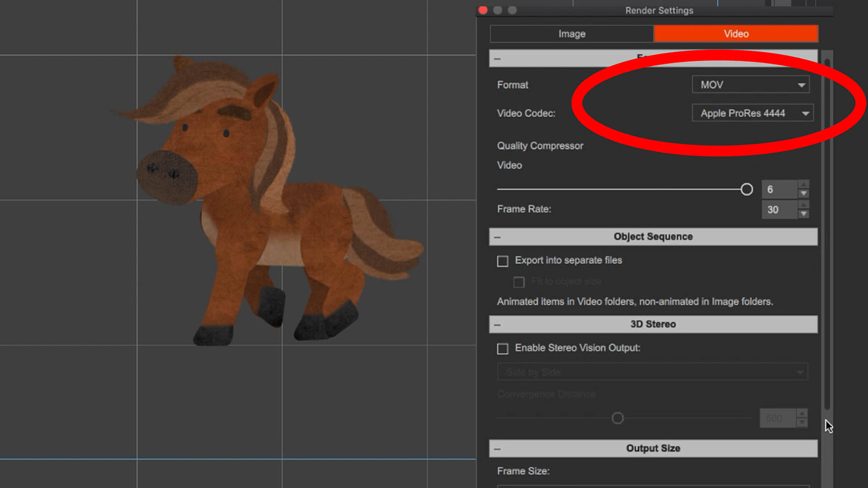Viewport: 868px width, 488px height.
Task: Lower Frame Rate using the down arrow
Action: (803, 214)
